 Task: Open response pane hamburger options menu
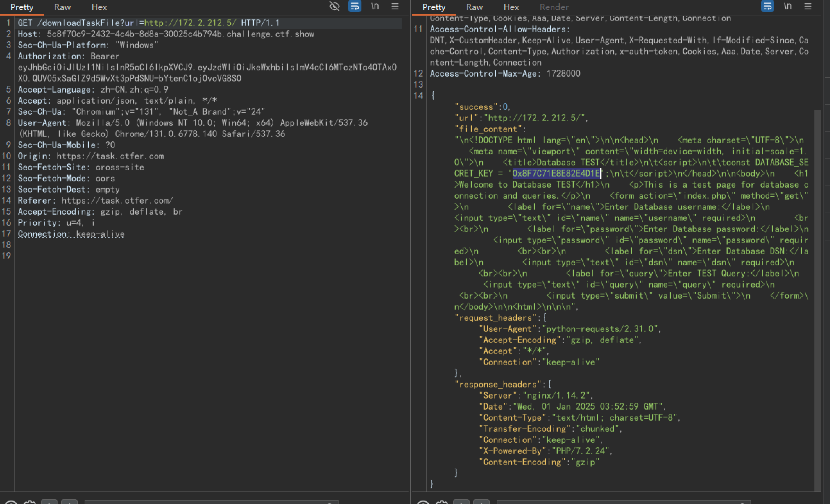808,6
